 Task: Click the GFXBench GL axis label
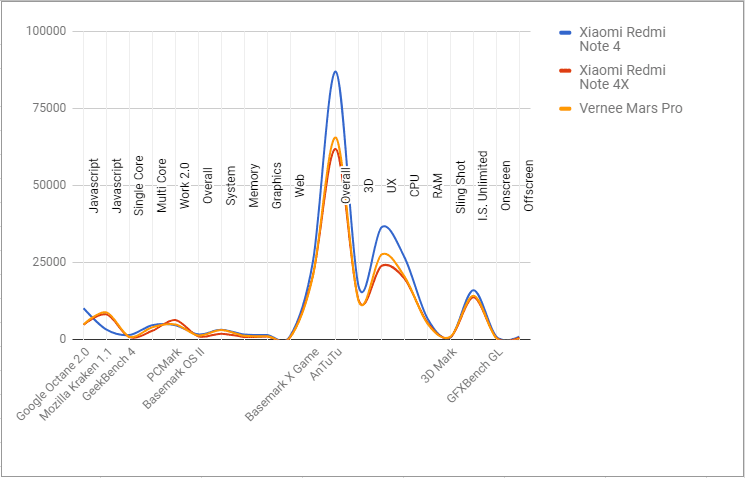tap(475, 375)
